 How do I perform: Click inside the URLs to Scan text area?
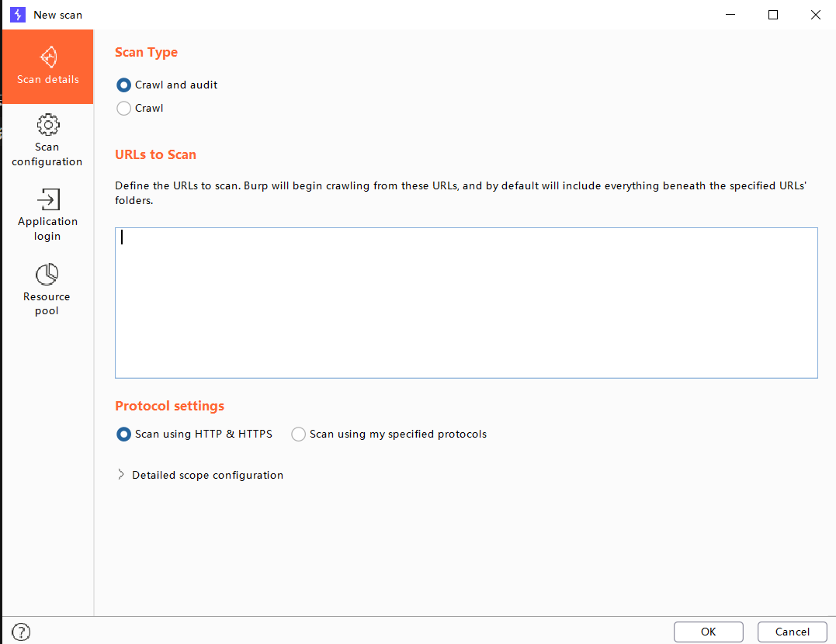tap(466, 303)
